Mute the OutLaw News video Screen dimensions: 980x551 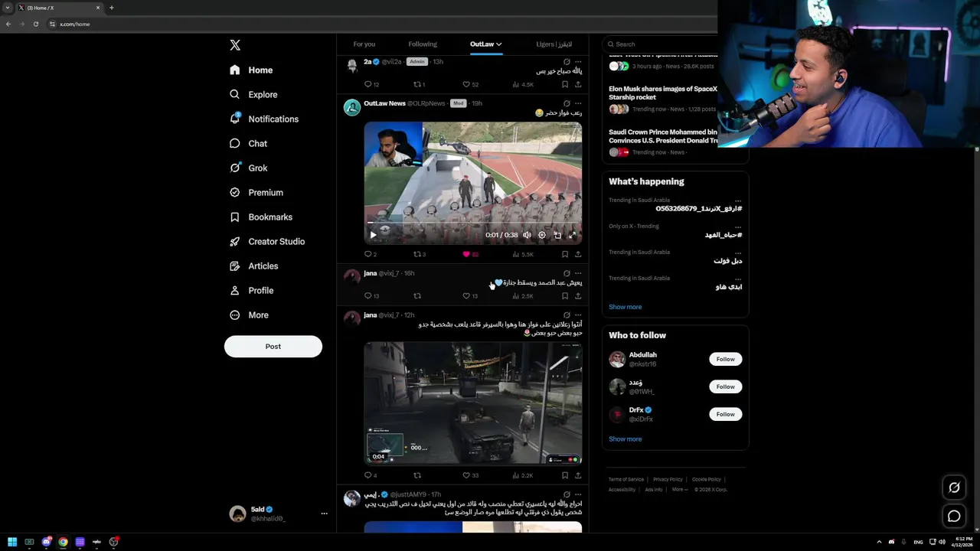(x=527, y=235)
